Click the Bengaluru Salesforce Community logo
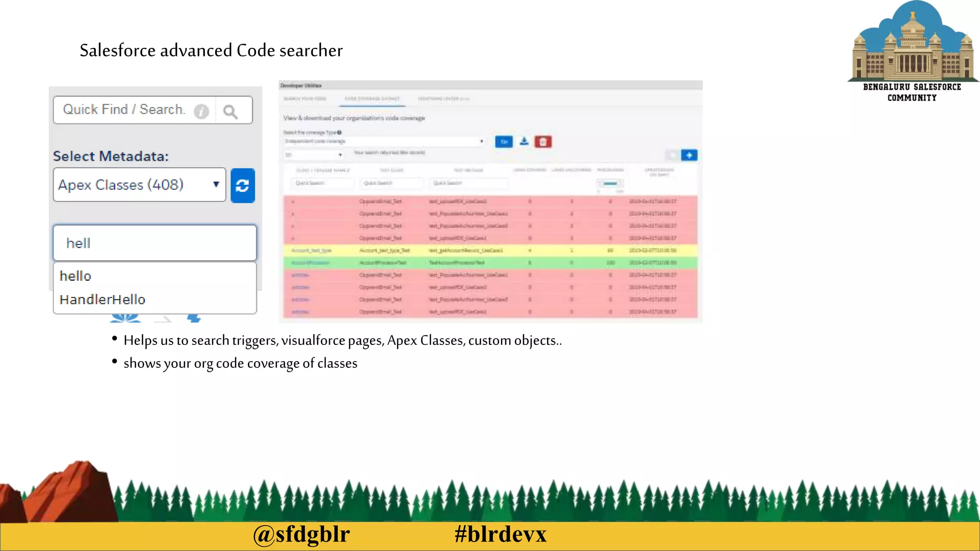The width and height of the screenshot is (980, 551). (913, 51)
